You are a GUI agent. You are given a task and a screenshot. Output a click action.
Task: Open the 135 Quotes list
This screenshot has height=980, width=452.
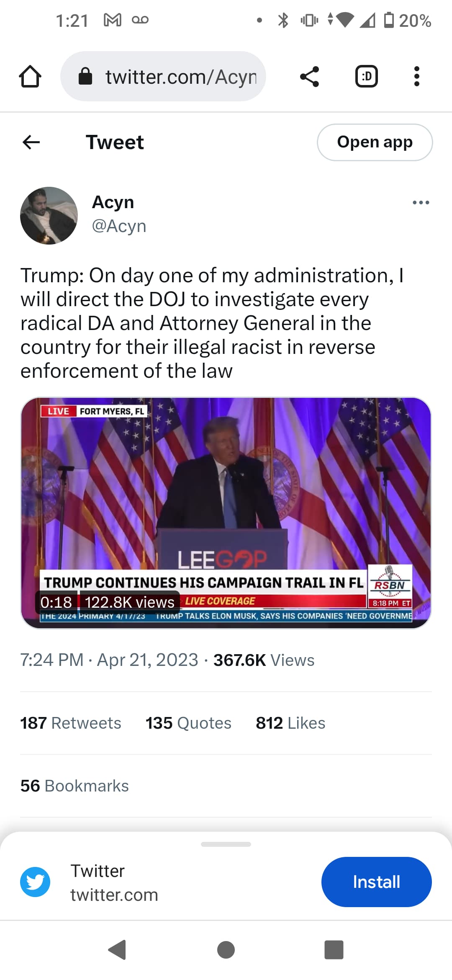pyautogui.click(x=188, y=723)
